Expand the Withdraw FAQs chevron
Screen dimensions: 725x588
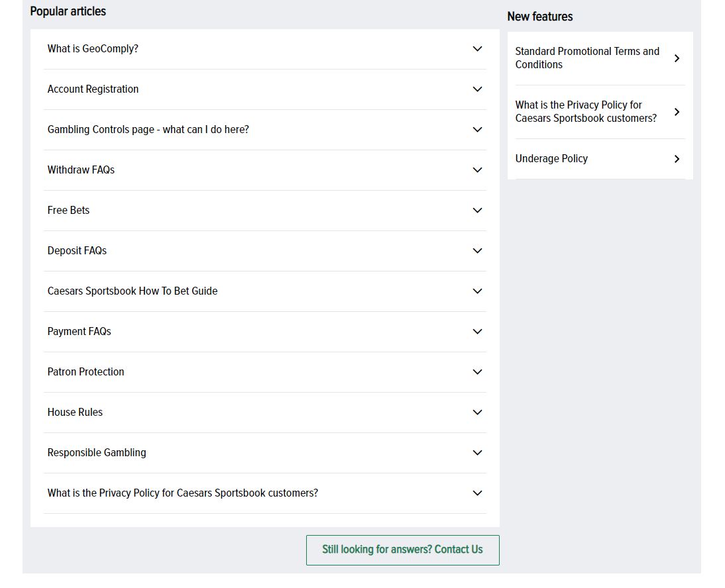[x=477, y=170]
